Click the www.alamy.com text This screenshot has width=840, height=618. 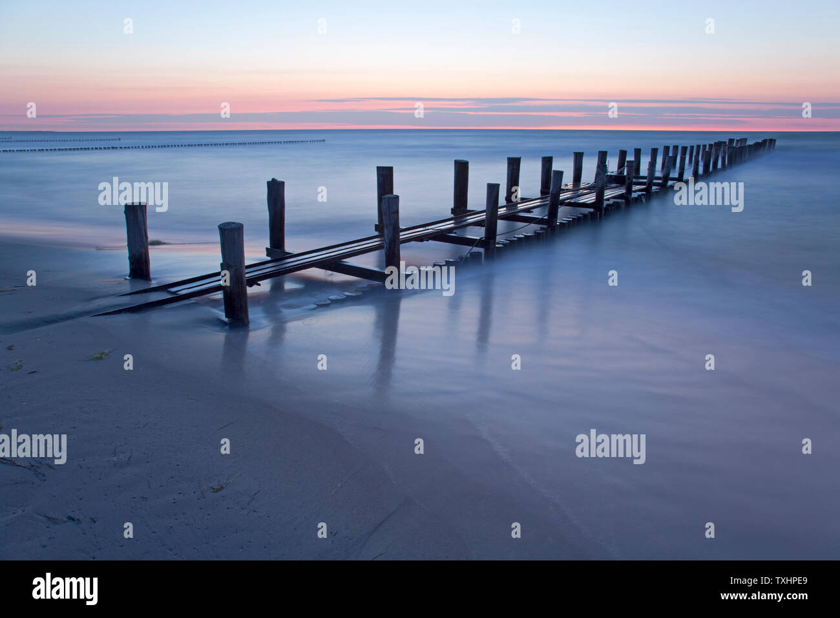tap(764, 596)
